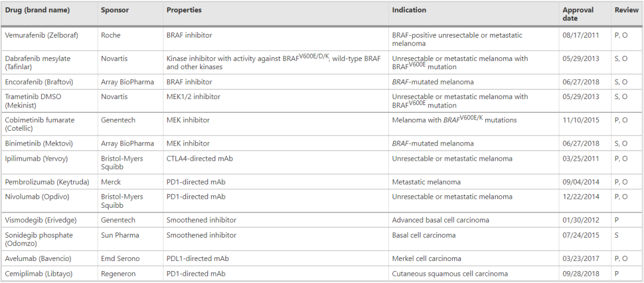
Task: Click the Ipilimumab (Yervoy) drug cell
Action: (x=49, y=162)
